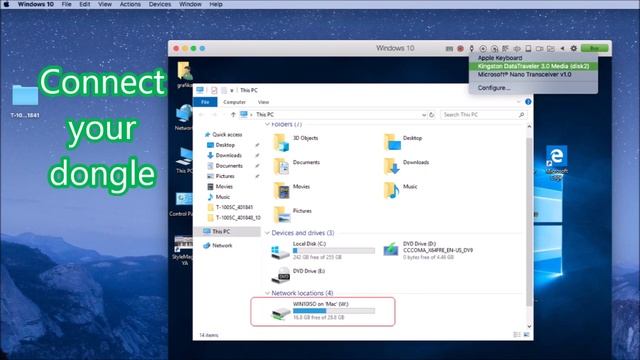Switch to details view in status bar
Screen dimensions: 640x360
[517, 335]
